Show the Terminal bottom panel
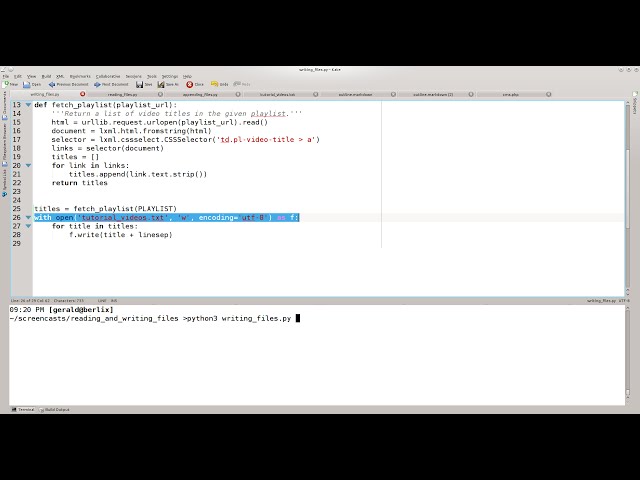 pos(23,409)
